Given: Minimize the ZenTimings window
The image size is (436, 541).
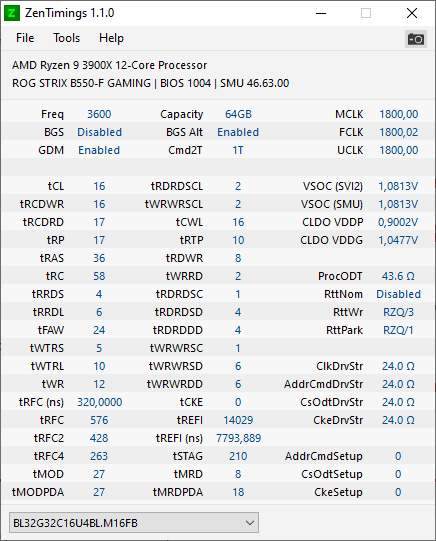Looking at the screenshot, I should (x=321, y=13).
